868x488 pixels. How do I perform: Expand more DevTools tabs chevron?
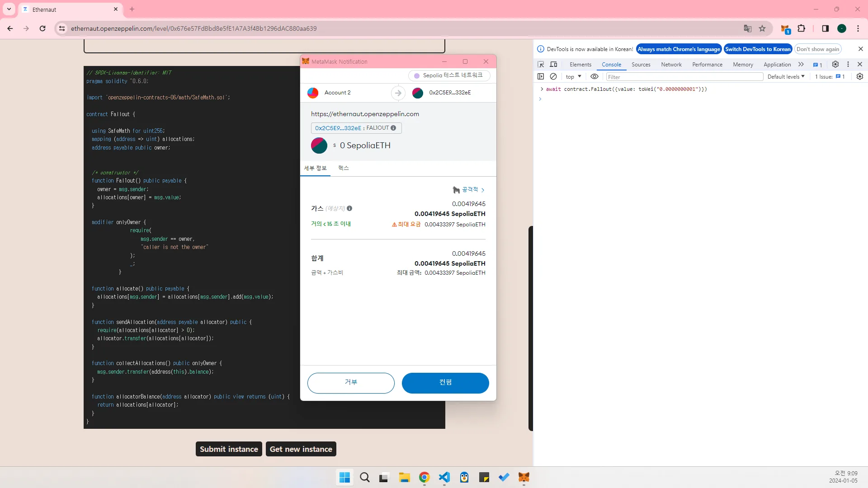[801, 64]
